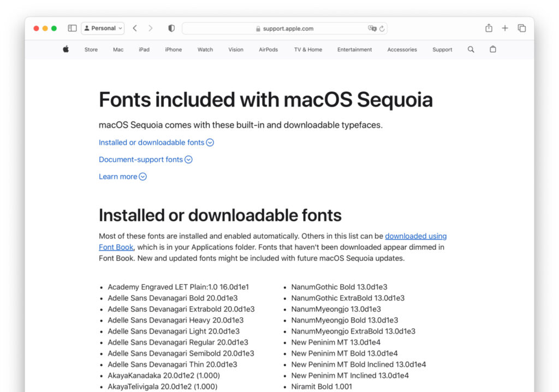Go back using the back arrow
Image resolution: width=559 pixels, height=392 pixels.
pyautogui.click(x=135, y=28)
